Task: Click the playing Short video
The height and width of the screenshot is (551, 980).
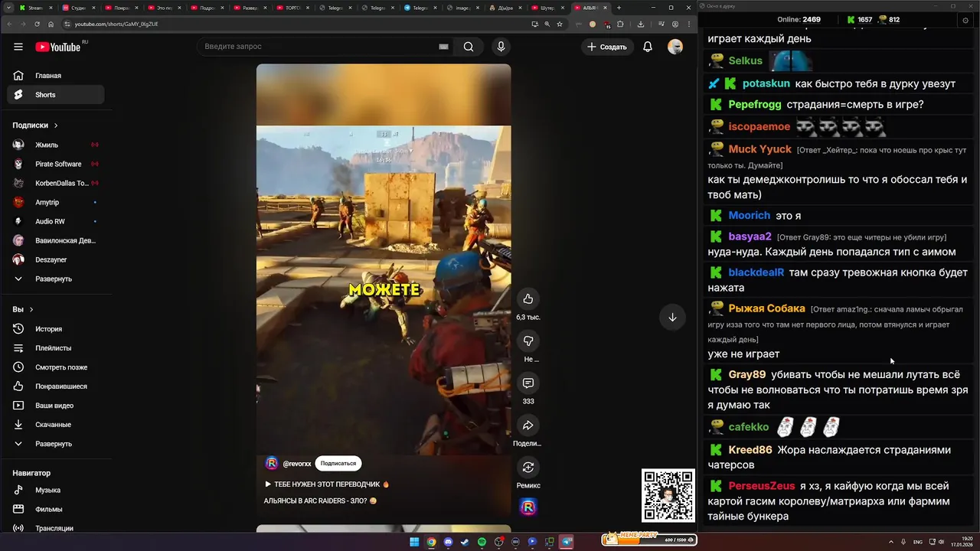Action: coord(384,291)
